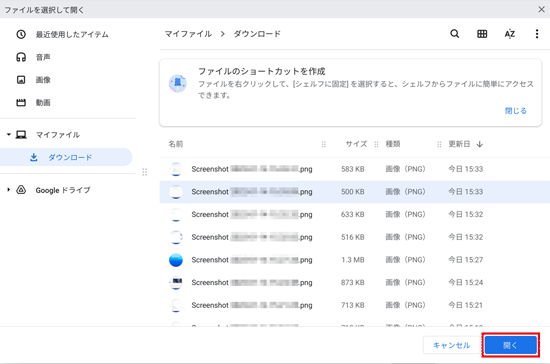The image size is (550, 364).
Task: Collapse the マイファイル tree arrow
Action: point(9,135)
